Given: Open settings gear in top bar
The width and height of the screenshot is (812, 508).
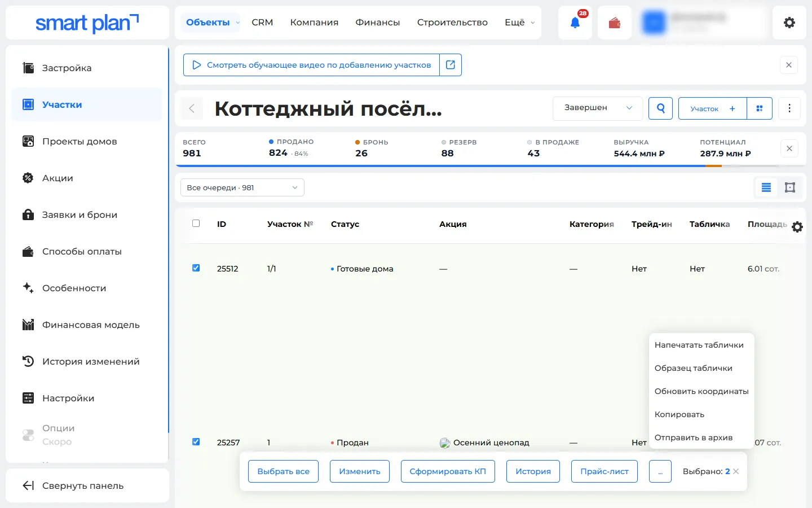Looking at the screenshot, I should coord(789,23).
